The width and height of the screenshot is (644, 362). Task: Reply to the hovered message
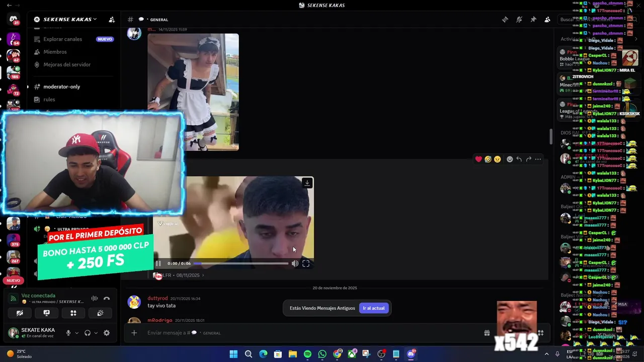coord(519,159)
